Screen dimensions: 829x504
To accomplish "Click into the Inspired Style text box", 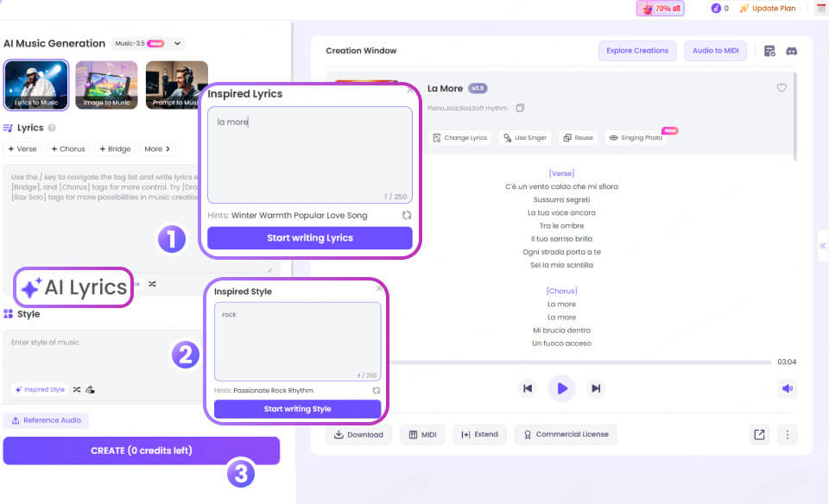I will tap(297, 341).
